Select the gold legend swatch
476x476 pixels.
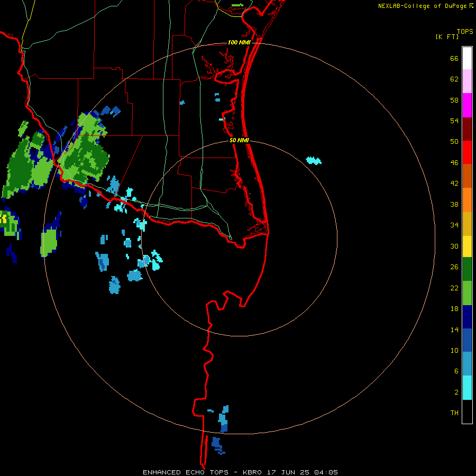click(x=467, y=224)
